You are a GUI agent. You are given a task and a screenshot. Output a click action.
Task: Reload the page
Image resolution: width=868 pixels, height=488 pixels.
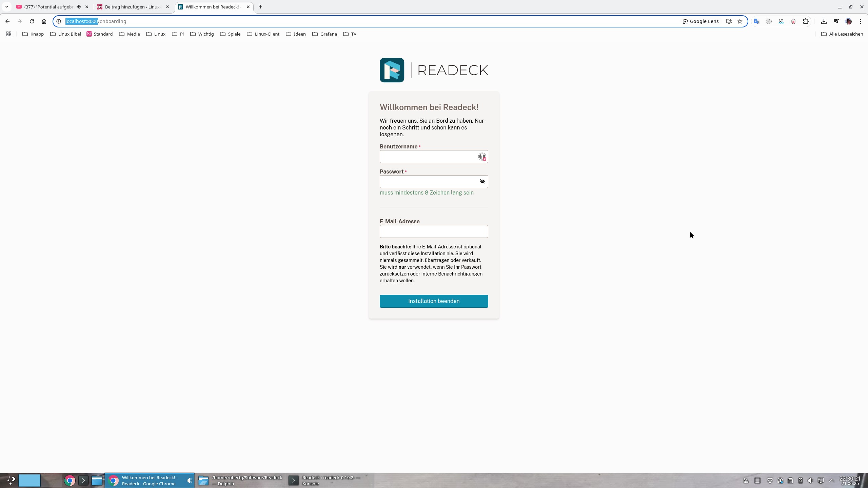click(32, 21)
